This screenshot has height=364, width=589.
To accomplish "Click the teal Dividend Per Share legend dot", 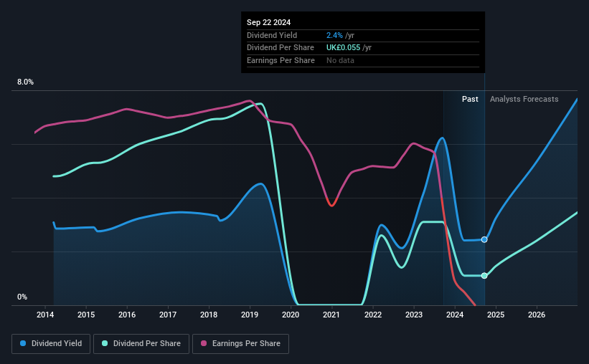I will tap(105, 343).
